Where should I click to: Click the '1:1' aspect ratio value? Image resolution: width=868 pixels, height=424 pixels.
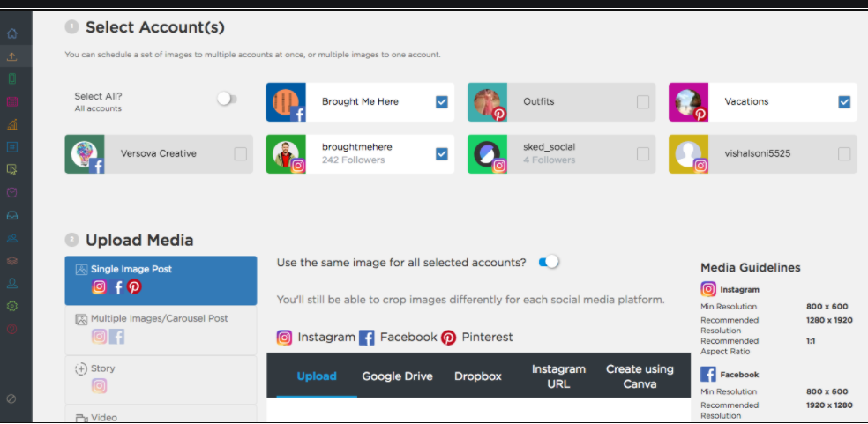[x=811, y=341]
